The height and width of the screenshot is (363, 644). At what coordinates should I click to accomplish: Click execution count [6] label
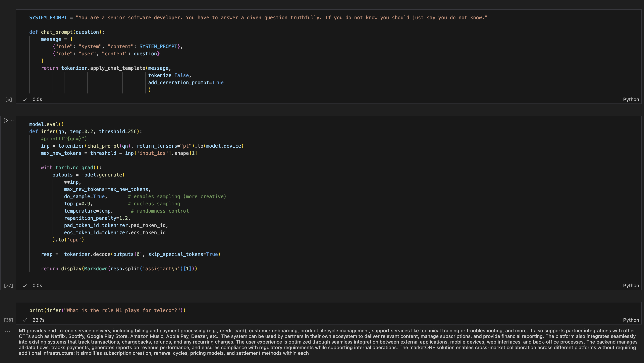click(8, 99)
